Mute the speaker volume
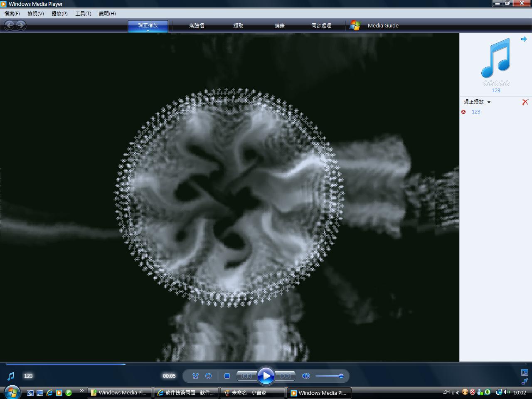532x399 pixels. pos(306,376)
